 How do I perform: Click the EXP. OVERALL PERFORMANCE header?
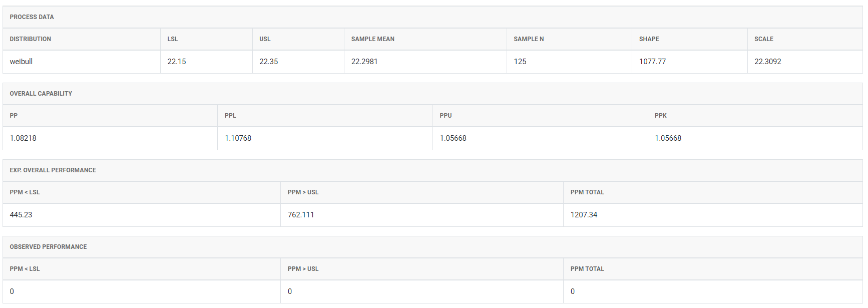[x=53, y=170]
